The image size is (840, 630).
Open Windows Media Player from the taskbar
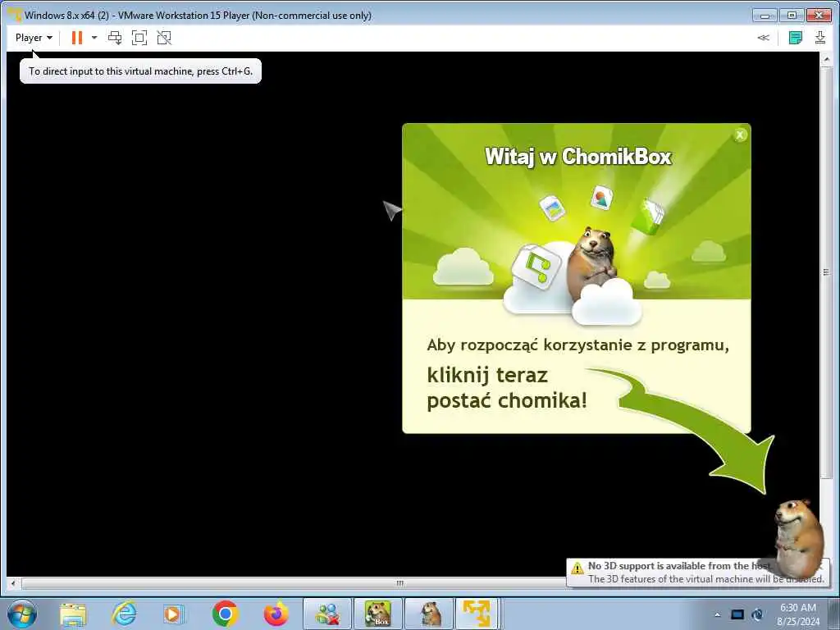point(174,614)
